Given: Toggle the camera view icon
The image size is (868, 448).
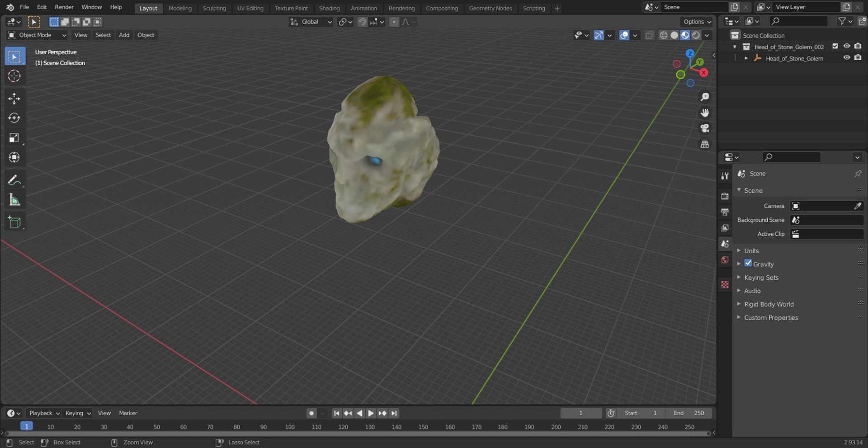Looking at the screenshot, I should coord(704,128).
